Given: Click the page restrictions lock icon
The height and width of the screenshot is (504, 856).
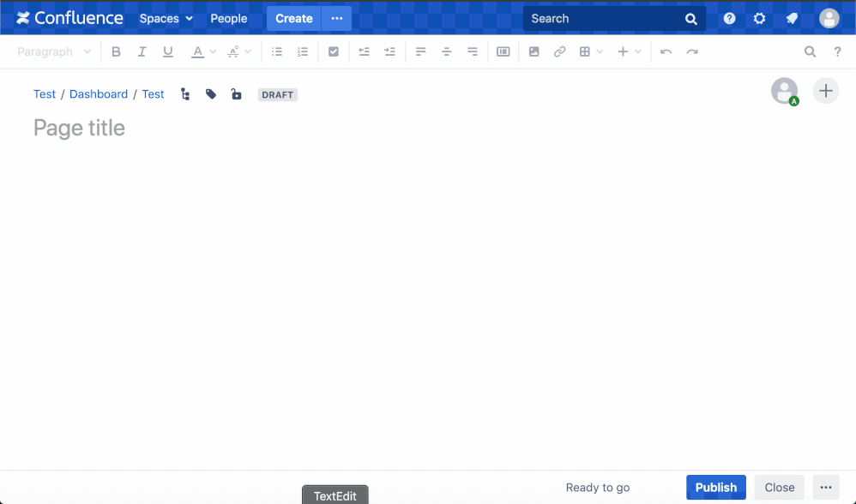Looking at the screenshot, I should point(236,94).
